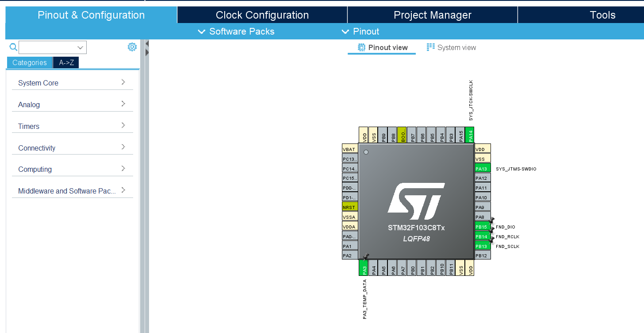644x333 pixels.
Task: Click pin PA13 on the chip
Action: (x=483, y=169)
